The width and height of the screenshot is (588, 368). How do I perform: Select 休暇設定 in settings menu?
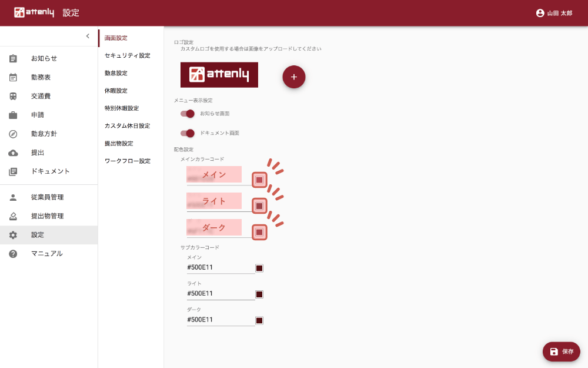[x=116, y=91]
